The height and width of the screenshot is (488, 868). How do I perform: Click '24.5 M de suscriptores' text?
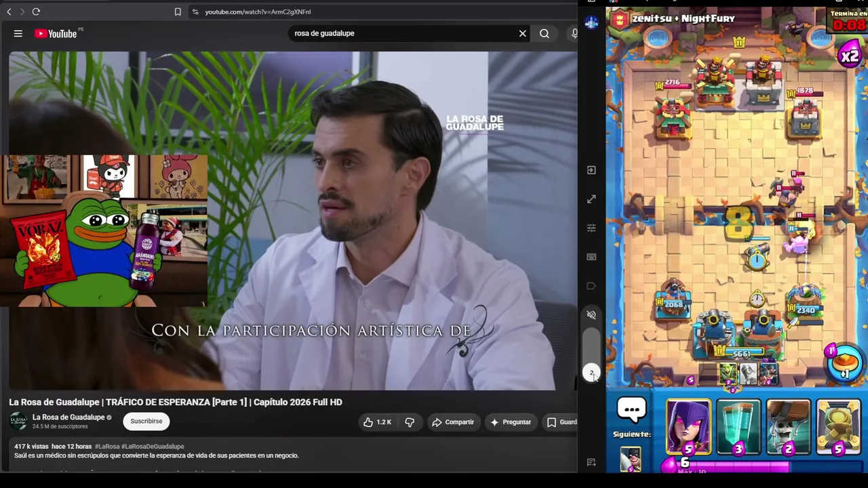pos(60,426)
